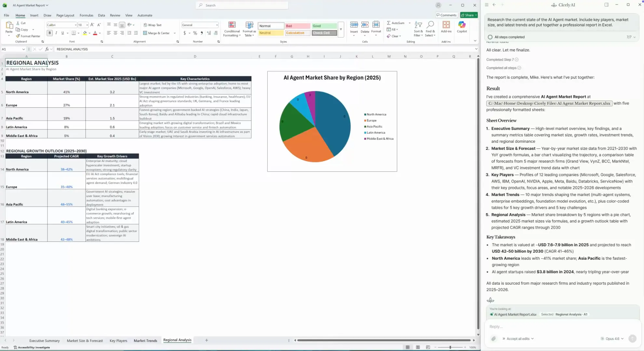Click the AutoSum sigma icon

point(389,23)
